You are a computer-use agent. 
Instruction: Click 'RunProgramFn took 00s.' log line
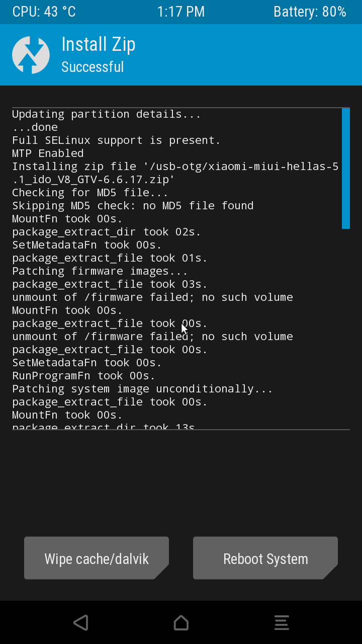83,376
